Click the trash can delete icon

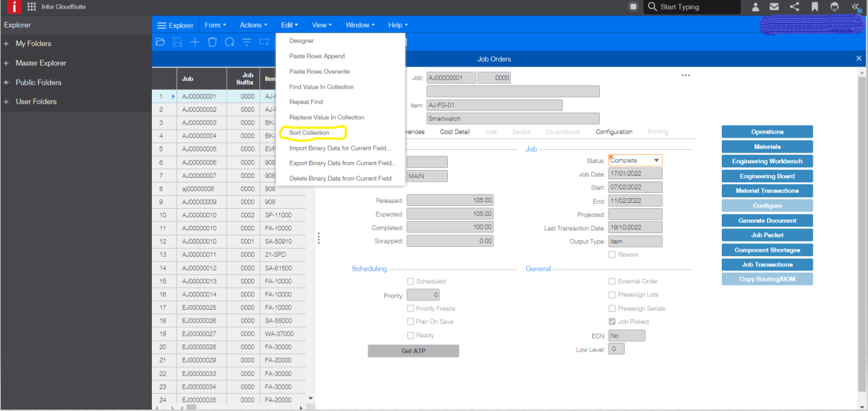[212, 42]
